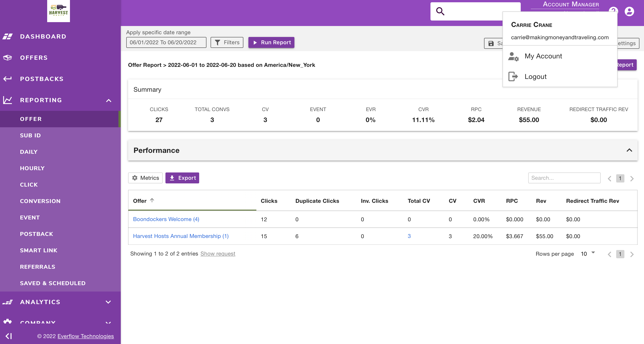Click the Company gear icon
The width and height of the screenshot is (644, 344).
pyautogui.click(x=8, y=321)
